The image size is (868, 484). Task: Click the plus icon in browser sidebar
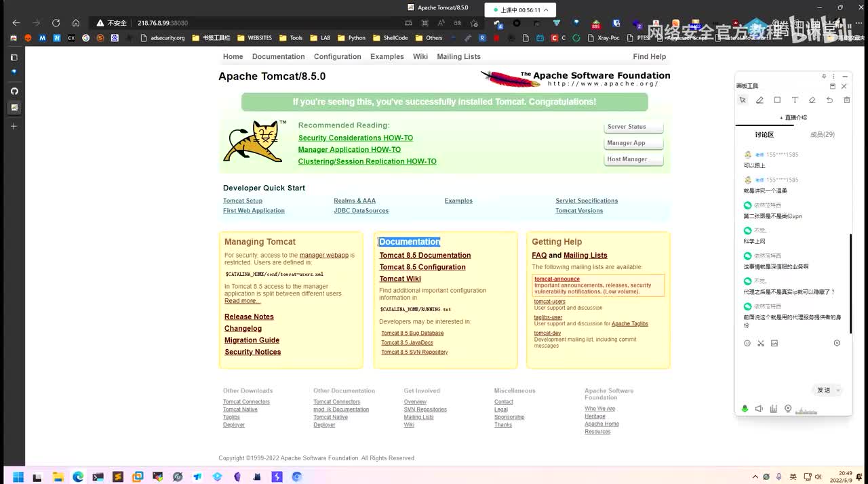(14, 126)
